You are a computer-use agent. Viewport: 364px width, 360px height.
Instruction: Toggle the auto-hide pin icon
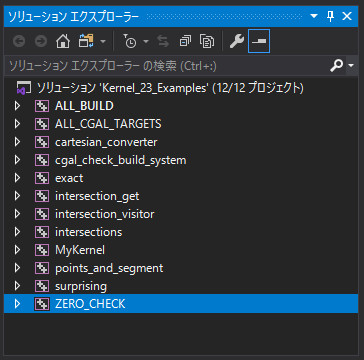330,16
